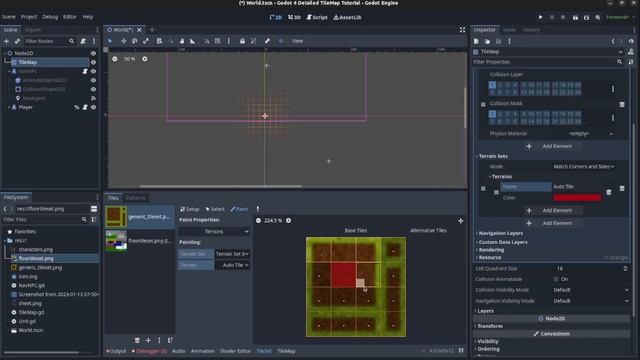640x360 pixels.
Task: Open Collision Visibility Mode dropdown
Action: (591, 290)
